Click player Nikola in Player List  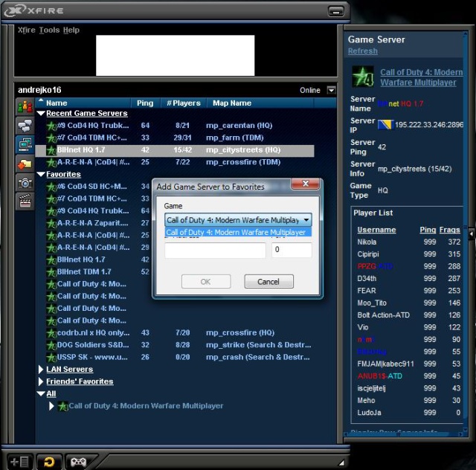[367, 242]
